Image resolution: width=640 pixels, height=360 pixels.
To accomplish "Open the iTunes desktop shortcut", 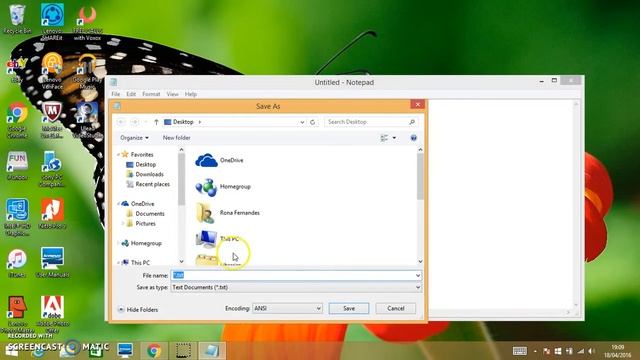I will click(17, 263).
